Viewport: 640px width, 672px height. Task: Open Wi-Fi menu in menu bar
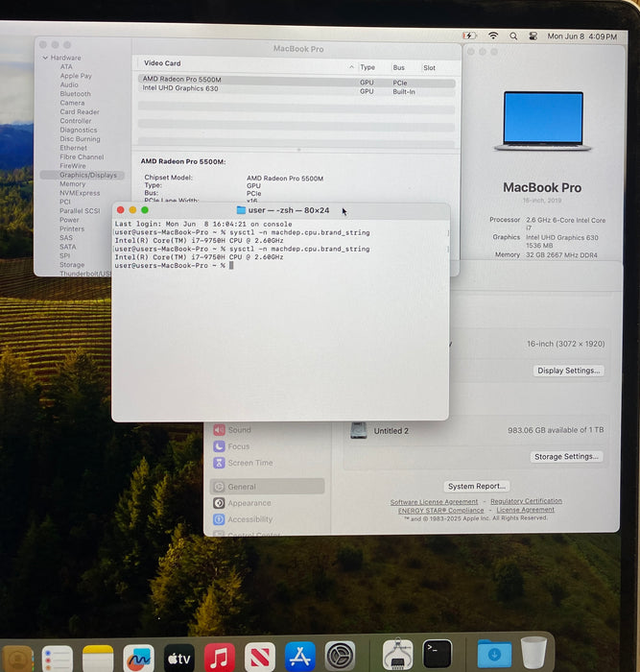coord(493,36)
